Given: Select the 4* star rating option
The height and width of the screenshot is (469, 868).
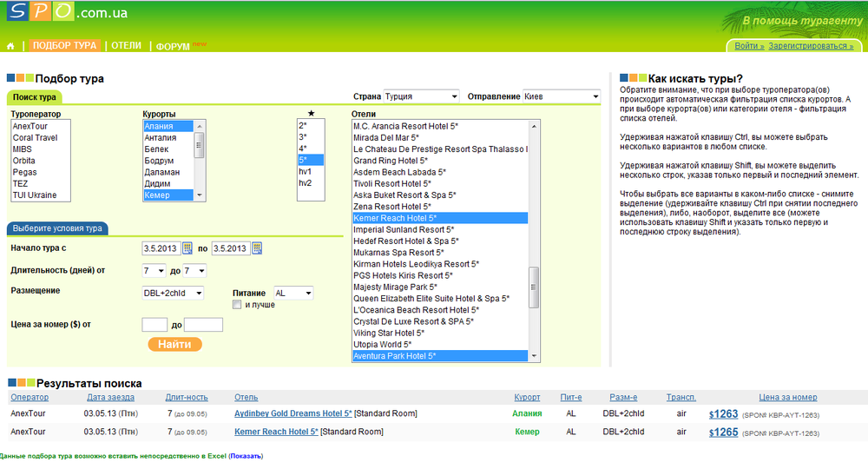Looking at the screenshot, I should coord(304,149).
